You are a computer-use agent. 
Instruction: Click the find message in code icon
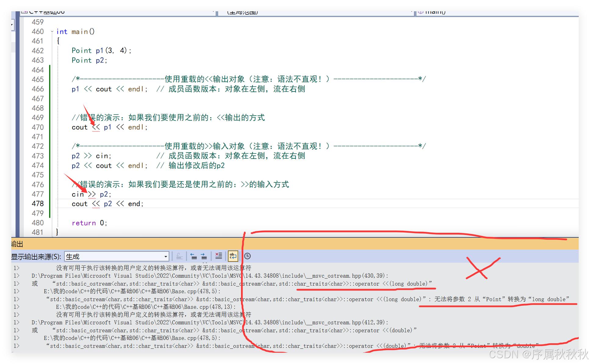point(179,256)
